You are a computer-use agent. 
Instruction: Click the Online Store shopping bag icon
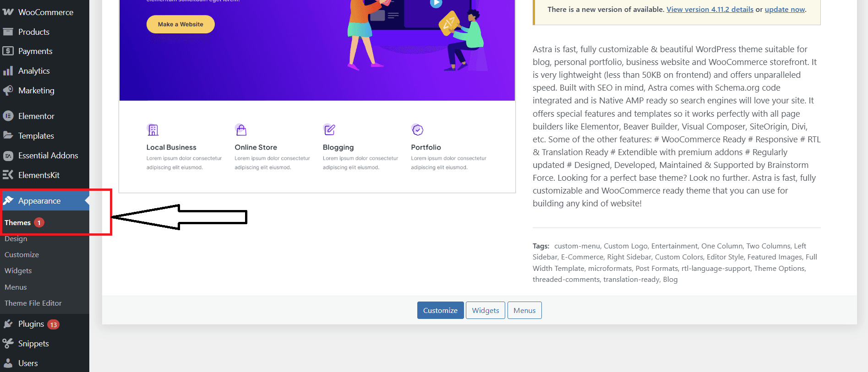241,130
